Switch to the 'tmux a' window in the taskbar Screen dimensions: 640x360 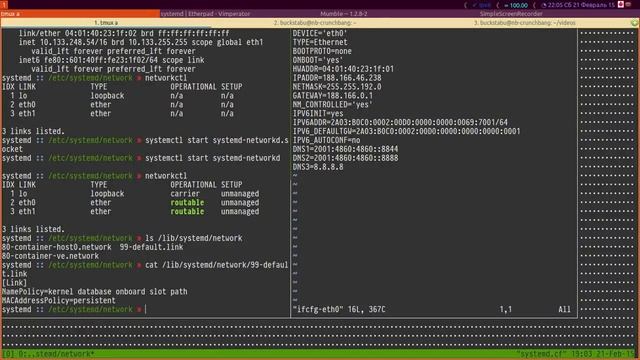pyautogui.click(x=80, y=13)
